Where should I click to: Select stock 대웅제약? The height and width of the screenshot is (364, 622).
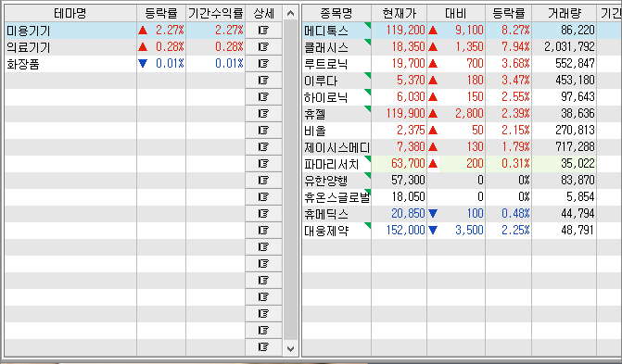pyautogui.click(x=326, y=231)
